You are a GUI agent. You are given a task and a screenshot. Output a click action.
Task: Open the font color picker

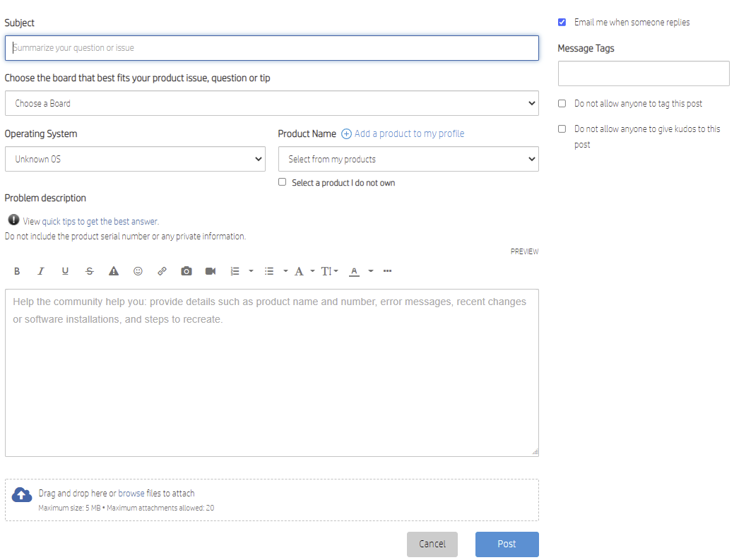354,270
